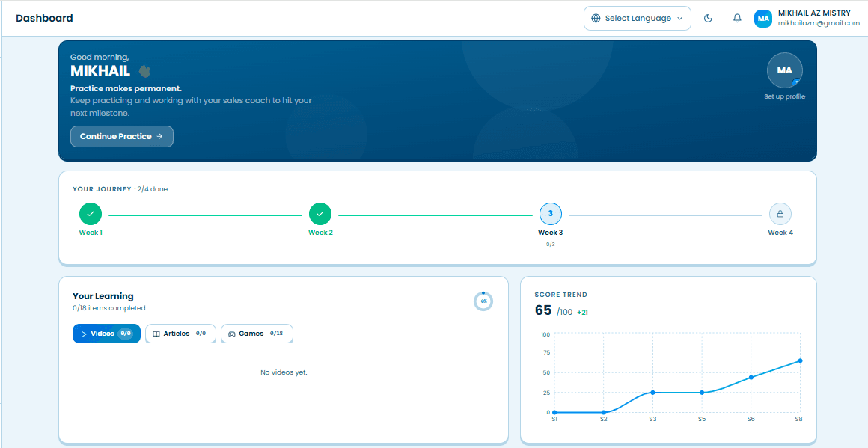Screen dimensions: 868x448
Task: Click the globe icon in language selector
Action: (596, 18)
